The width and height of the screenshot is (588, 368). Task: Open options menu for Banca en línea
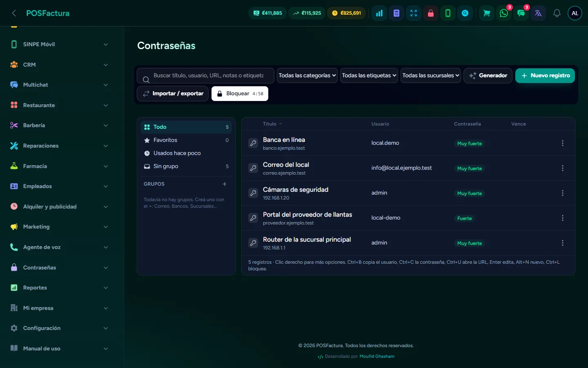[x=563, y=143]
